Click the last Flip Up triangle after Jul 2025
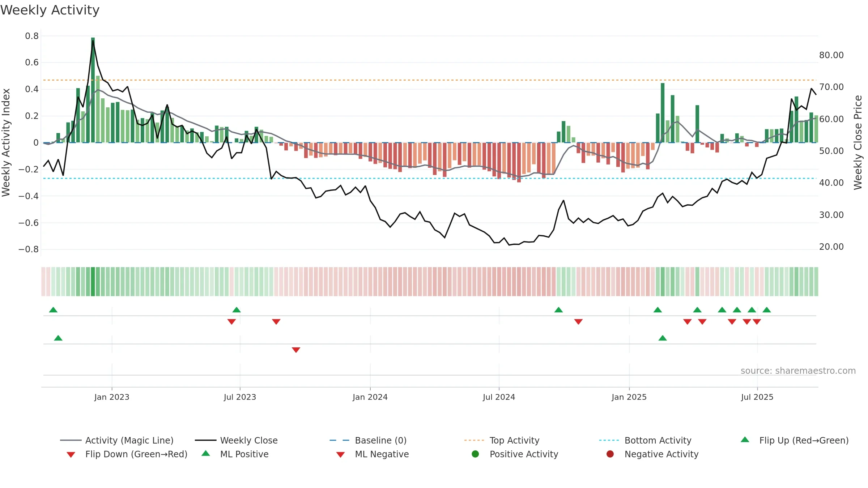This screenshot has height=488, width=868. coord(767,310)
